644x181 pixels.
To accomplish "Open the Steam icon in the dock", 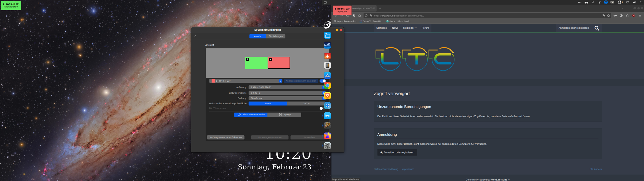I will coord(327,45).
